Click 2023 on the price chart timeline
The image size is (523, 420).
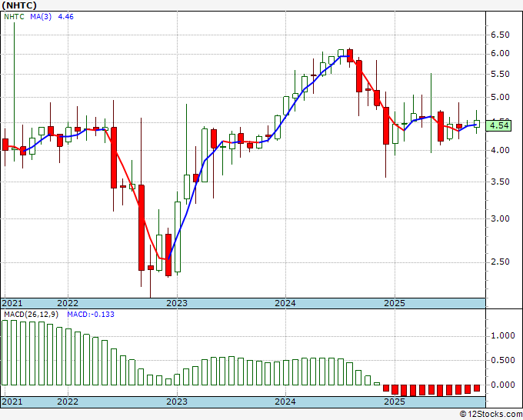click(x=177, y=303)
